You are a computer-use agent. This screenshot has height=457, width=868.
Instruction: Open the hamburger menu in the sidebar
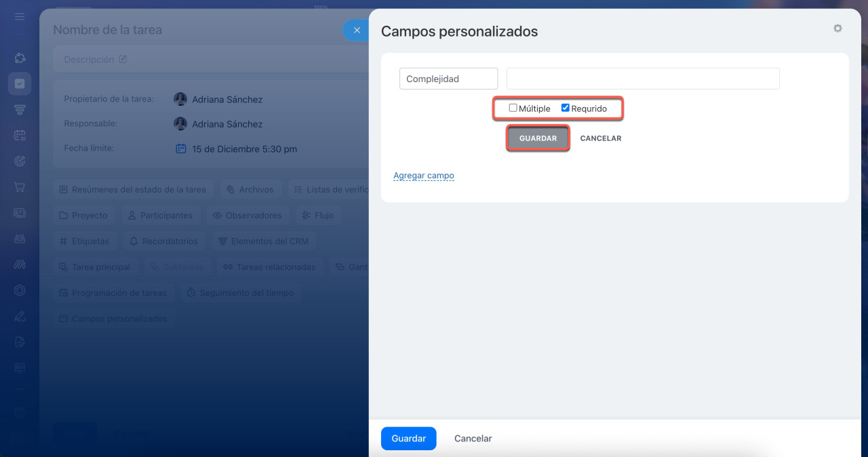pos(20,16)
